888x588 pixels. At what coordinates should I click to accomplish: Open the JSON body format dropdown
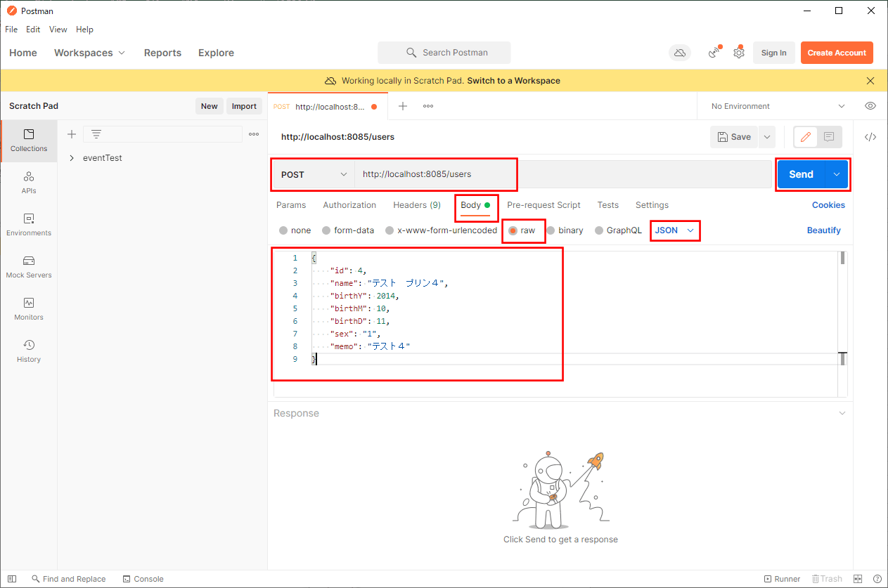674,230
